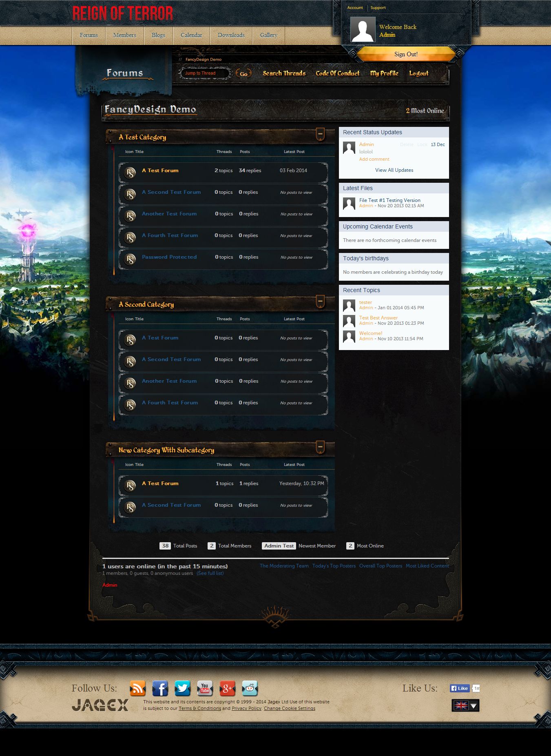Open My Profile from the forum bar
Viewport: 551px width, 756px height.
tap(384, 73)
